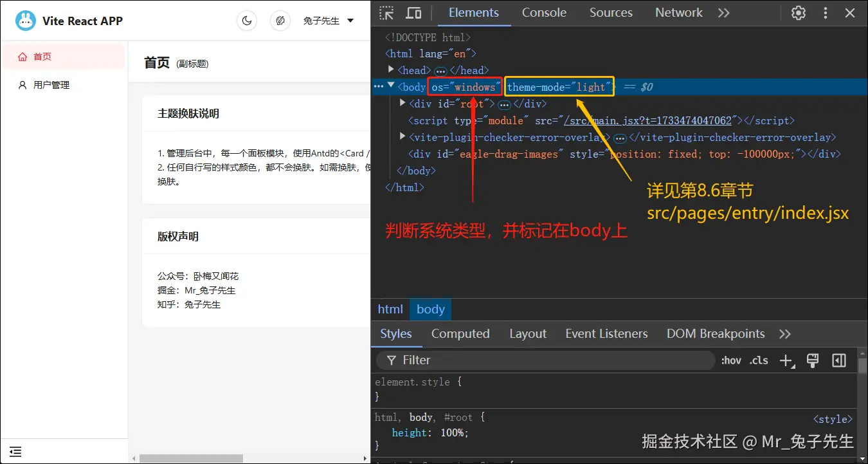The height and width of the screenshot is (464, 868).
Task: Click body in the DOM breadcrumb bar
Action: pos(429,309)
